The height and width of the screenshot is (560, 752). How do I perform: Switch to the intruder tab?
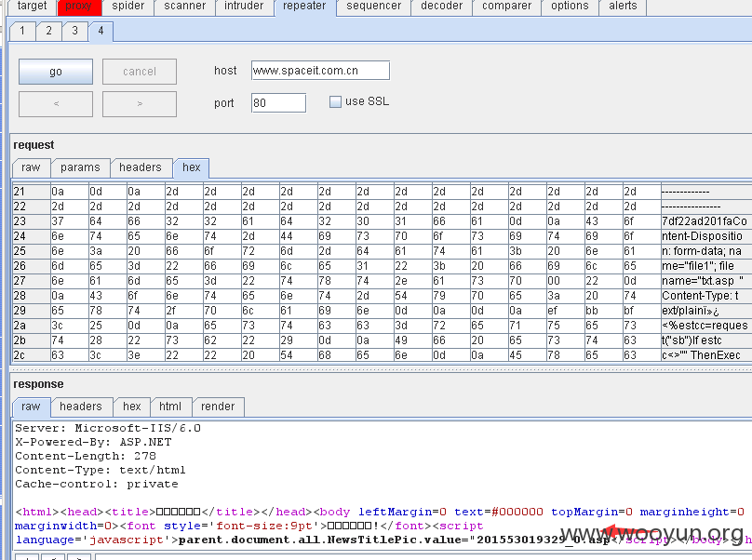[244, 7]
